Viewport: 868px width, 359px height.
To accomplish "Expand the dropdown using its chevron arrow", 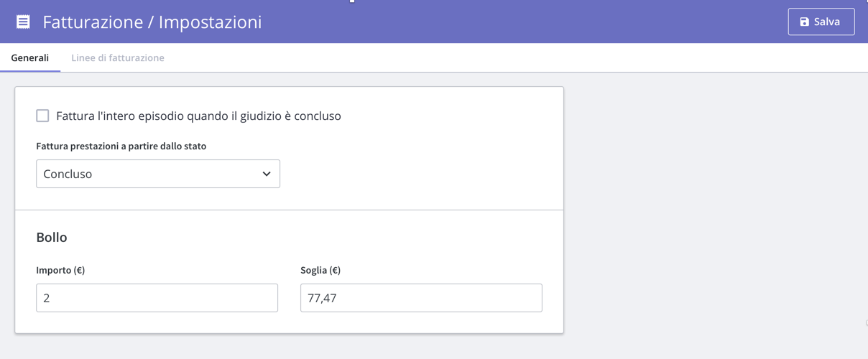I will coord(267,174).
